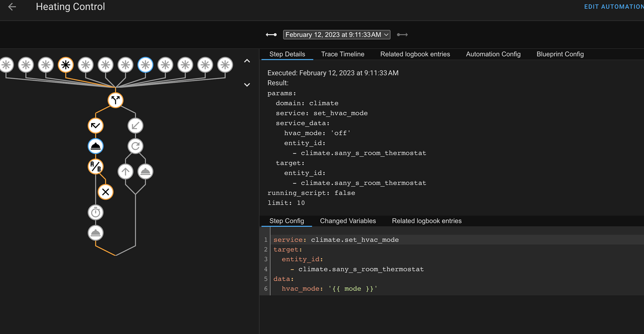This screenshot has width=644, height=334.
Task: Click the downward chevron beside trigger nodes
Action: pyautogui.click(x=247, y=85)
